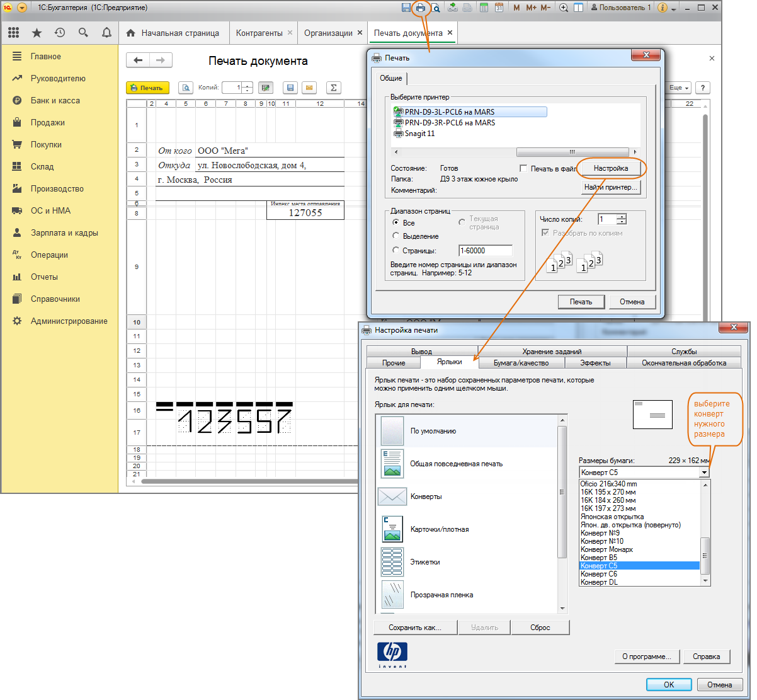Screen dimensions: 757x700
Task: Enable the Печать в файл checkbox
Action: point(523,168)
